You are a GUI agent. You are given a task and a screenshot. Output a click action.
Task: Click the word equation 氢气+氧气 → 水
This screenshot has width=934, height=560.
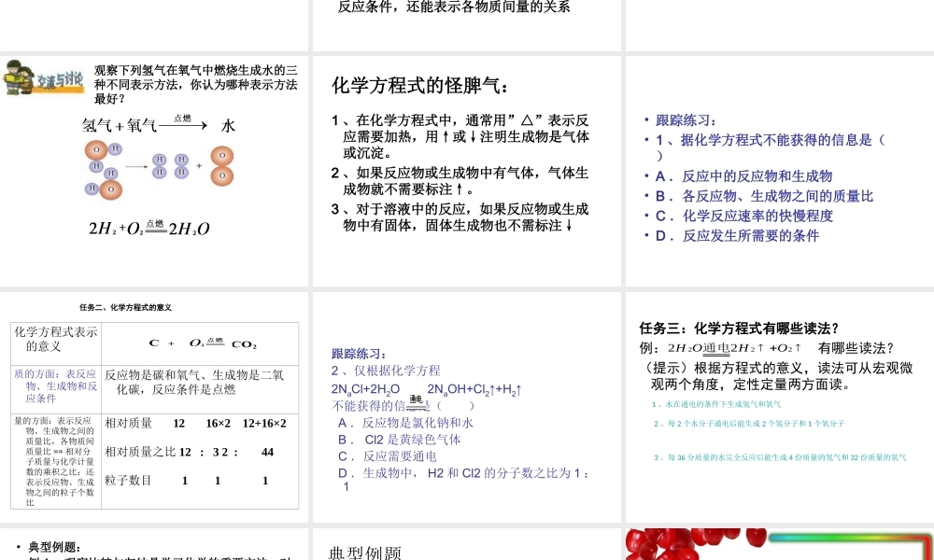159,124
